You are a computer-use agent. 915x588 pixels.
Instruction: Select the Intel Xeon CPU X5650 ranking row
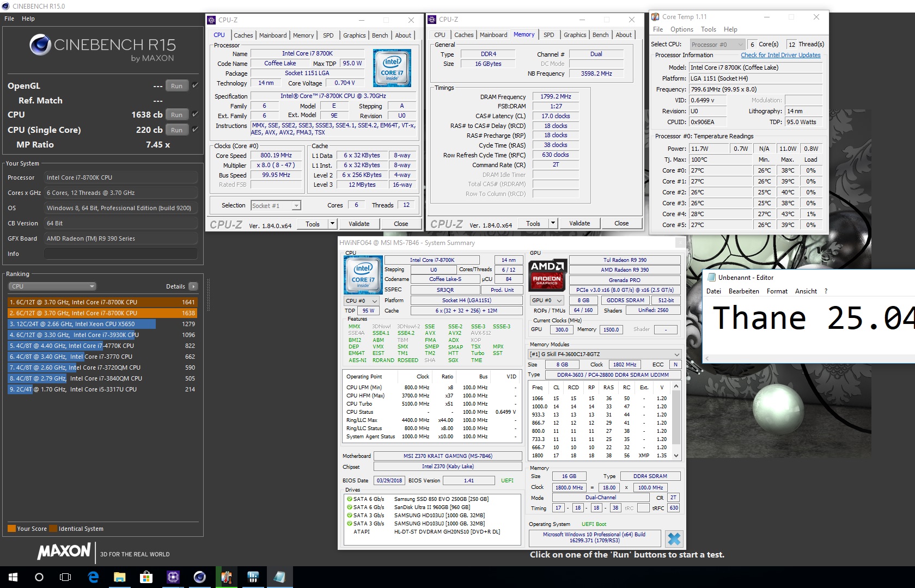pyautogui.click(x=102, y=324)
